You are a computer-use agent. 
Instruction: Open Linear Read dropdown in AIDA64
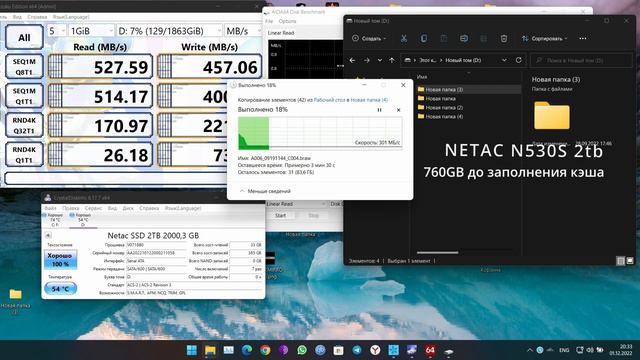coord(296,204)
